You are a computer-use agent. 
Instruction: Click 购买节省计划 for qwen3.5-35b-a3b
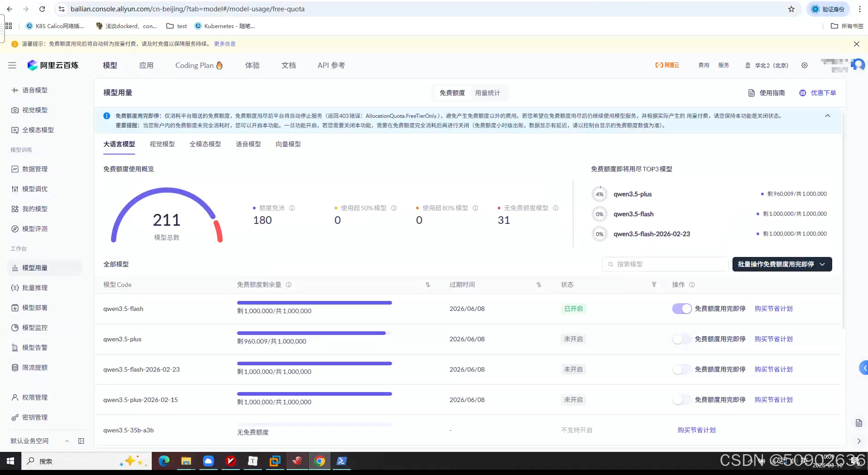click(697, 430)
